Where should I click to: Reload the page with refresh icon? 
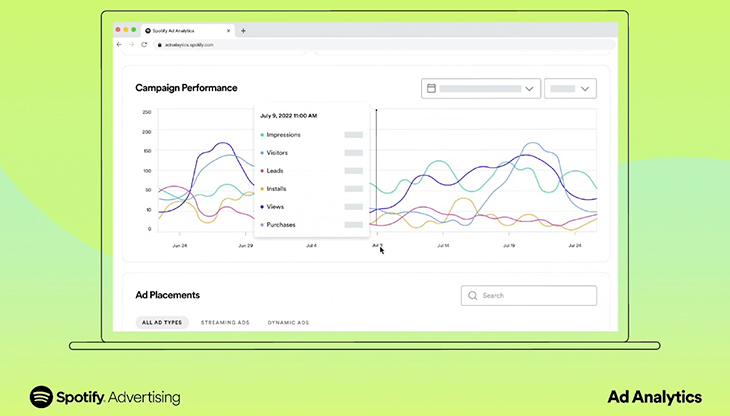144,45
